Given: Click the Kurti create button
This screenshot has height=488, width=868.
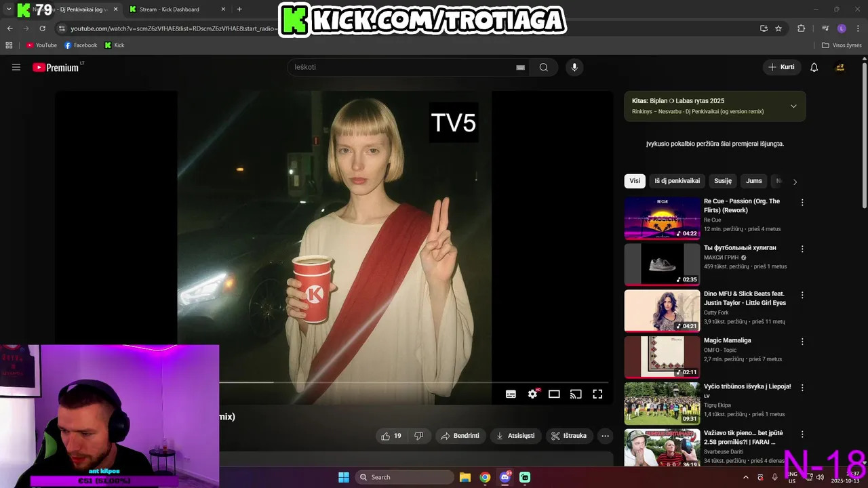Looking at the screenshot, I should (x=781, y=67).
